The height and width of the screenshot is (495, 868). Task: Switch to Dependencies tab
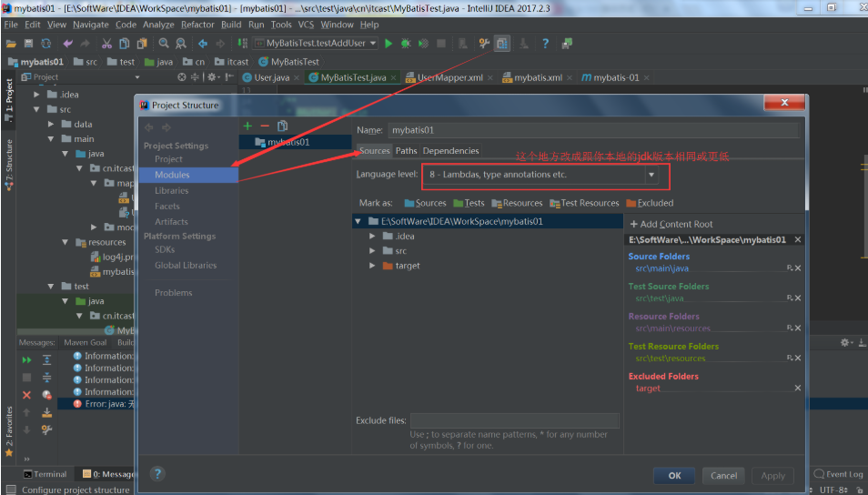pos(450,151)
